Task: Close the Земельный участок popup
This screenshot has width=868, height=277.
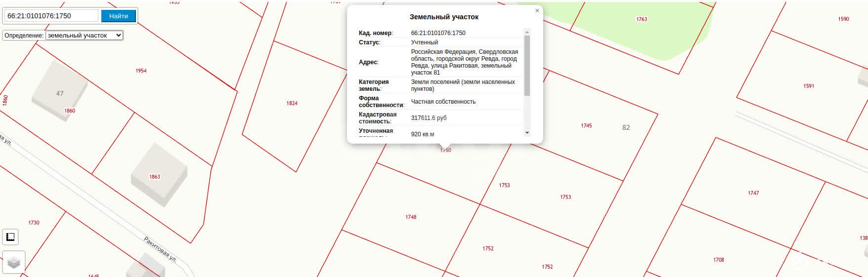Action: pos(537,10)
